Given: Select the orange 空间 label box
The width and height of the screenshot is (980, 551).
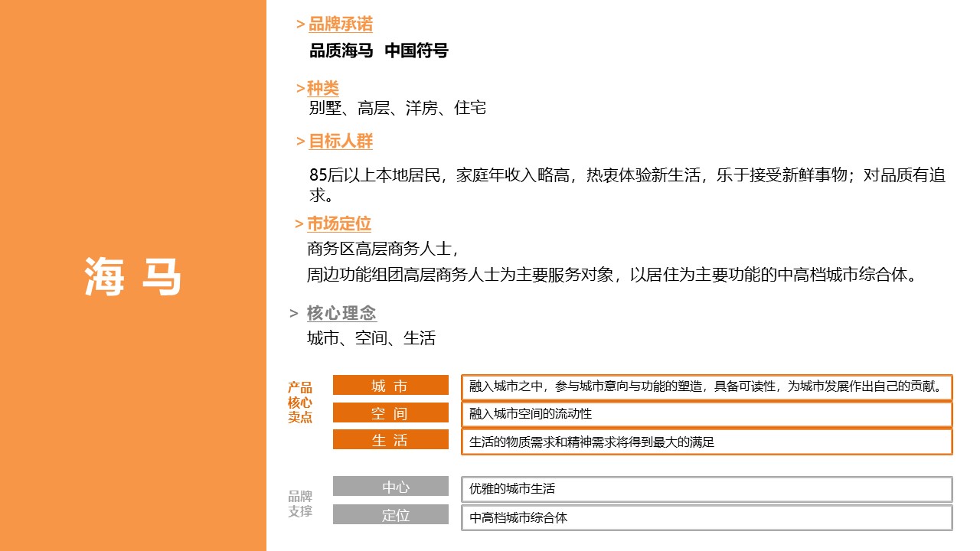Looking at the screenshot, I should [x=390, y=412].
